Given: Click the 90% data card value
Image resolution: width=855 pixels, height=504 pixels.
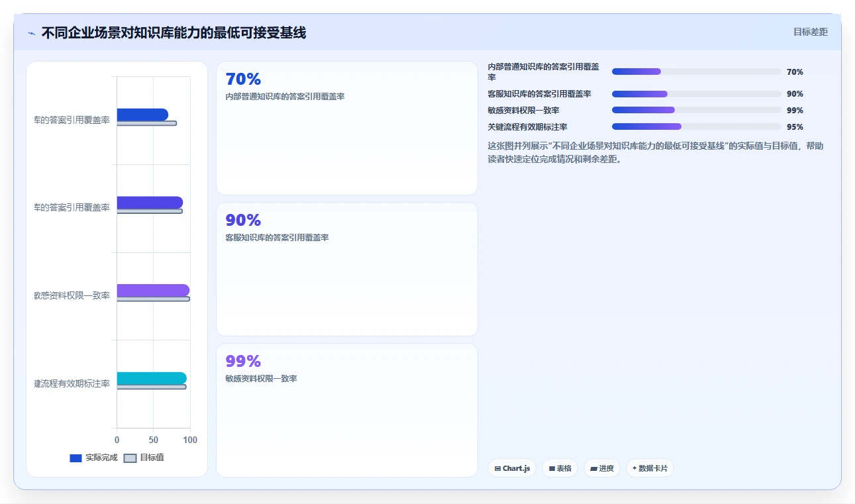Looking at the screenshot, I should (243, 221).
